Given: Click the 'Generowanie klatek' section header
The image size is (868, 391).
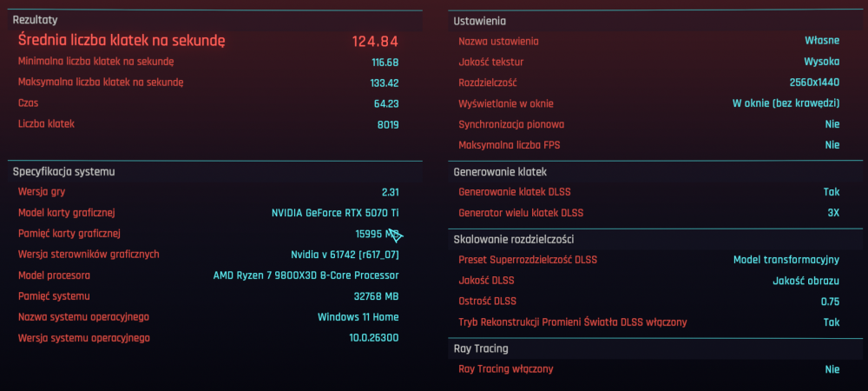Looking at the screenshot, I should coord(500,172).
